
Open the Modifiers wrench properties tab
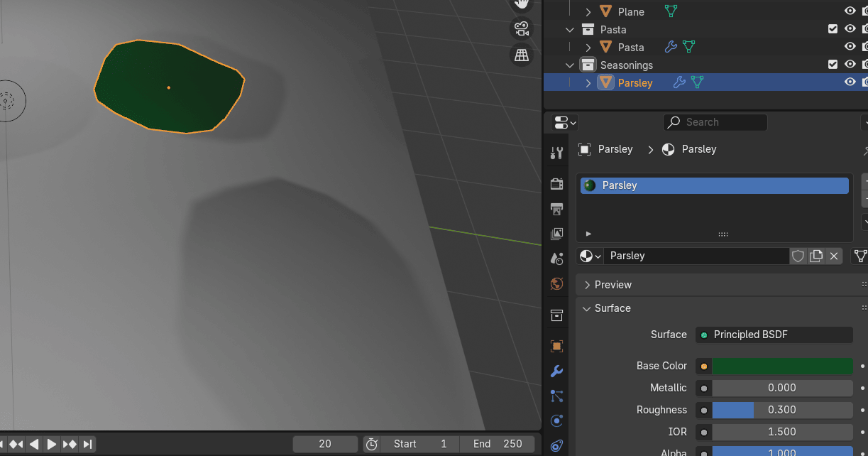(x=557, y=371)
